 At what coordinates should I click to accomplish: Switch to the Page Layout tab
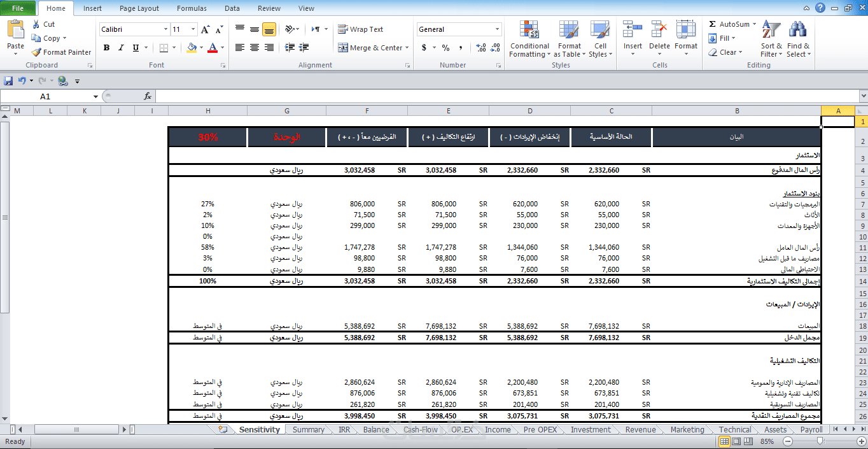tap(139, 8)
